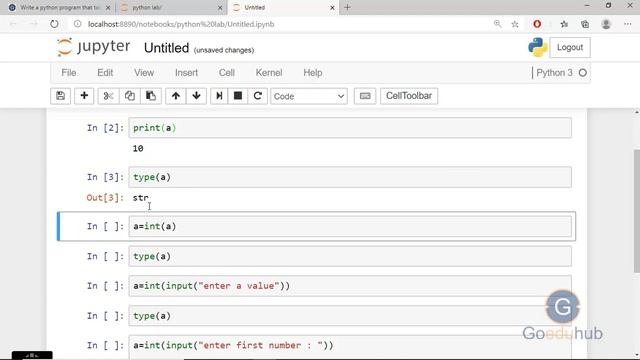Click the type(a) cell below a=int(a)

(x=350, y=256)
